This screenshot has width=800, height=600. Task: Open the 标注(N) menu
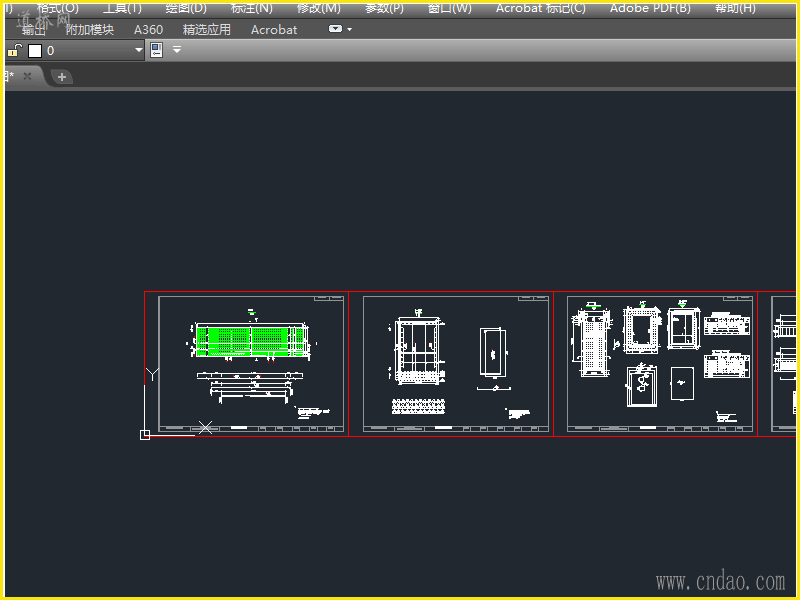(x=252, y=8)
